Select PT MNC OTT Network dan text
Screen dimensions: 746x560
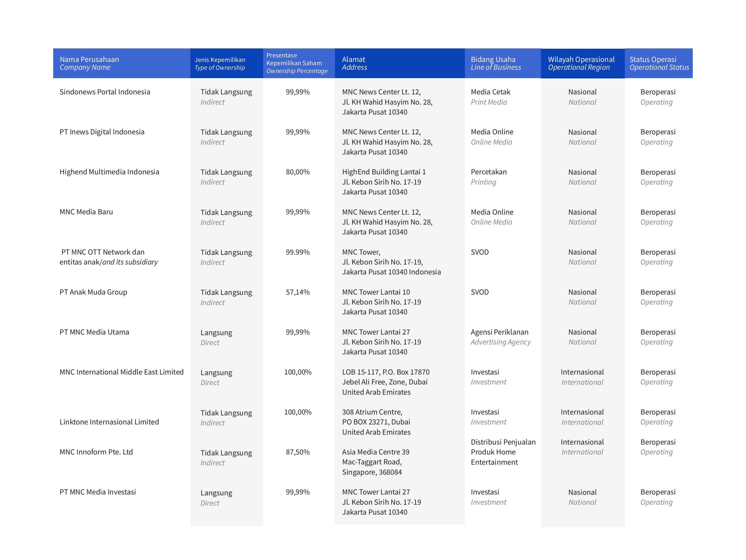point(103,252)
